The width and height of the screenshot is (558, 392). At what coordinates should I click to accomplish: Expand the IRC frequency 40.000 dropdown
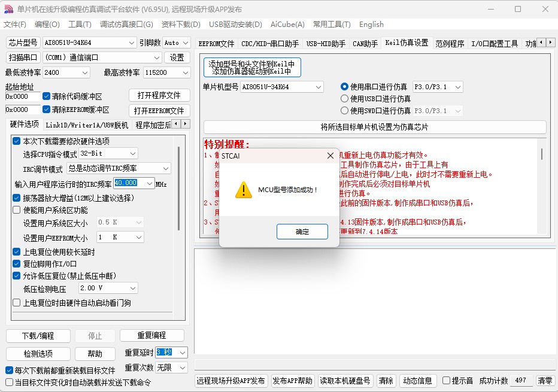click(150, 183)
